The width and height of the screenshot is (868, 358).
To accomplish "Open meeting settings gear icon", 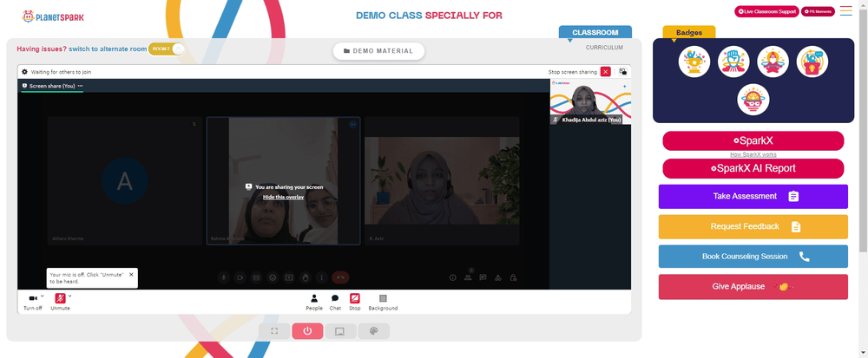I will 24,72.
